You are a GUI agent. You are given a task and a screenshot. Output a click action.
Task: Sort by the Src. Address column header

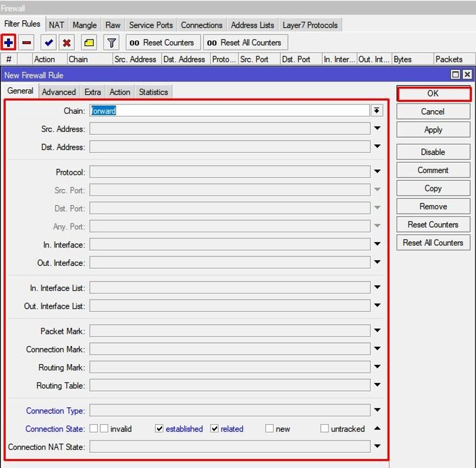click(x=137, y=59)
